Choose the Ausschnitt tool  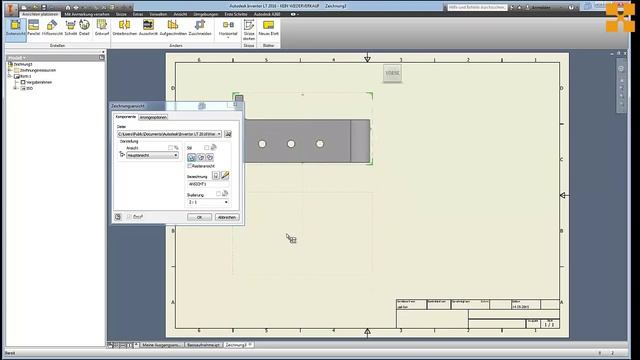[x=148, y=29]
